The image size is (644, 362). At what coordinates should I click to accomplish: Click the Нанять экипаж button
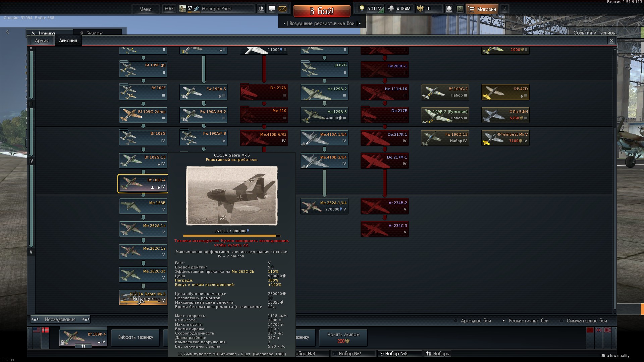(343, 338)
